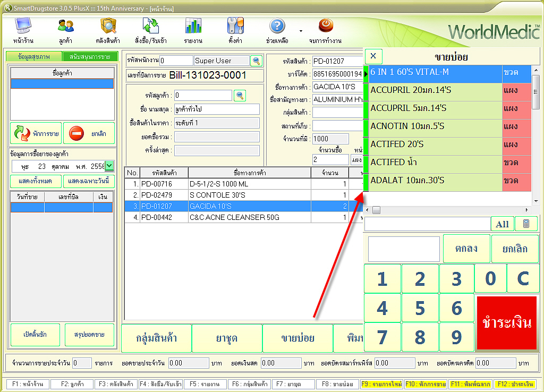Open the ตั้งค่า settings toolbar icon
544x392 pixels.
click(235, 30)
